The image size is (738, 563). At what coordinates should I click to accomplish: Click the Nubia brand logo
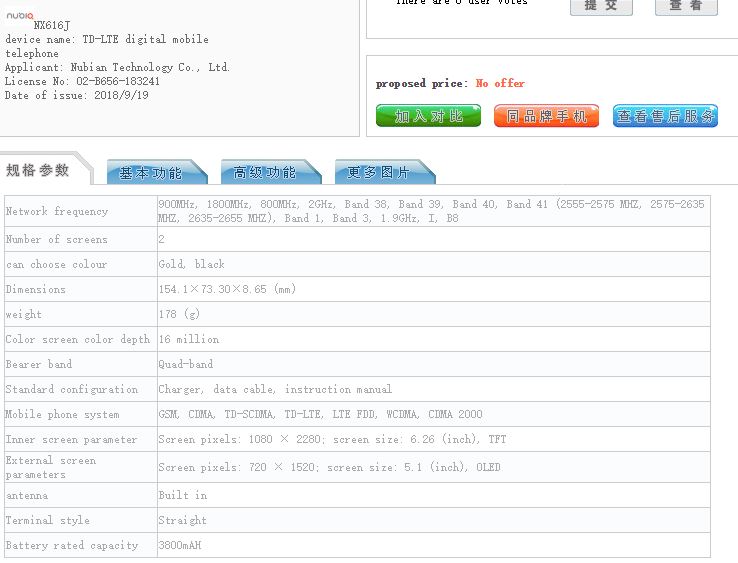[20, 16]
